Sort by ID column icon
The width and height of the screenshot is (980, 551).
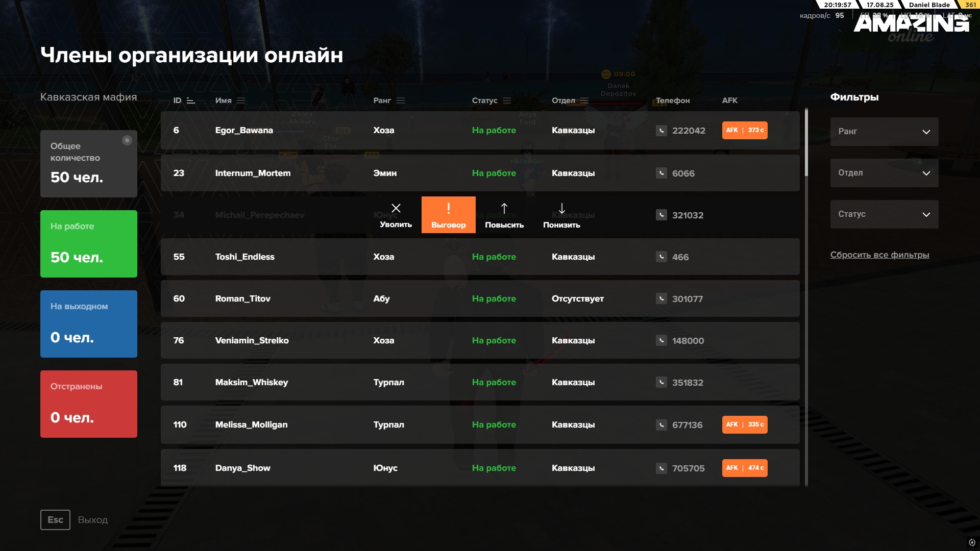coord(191,101)
